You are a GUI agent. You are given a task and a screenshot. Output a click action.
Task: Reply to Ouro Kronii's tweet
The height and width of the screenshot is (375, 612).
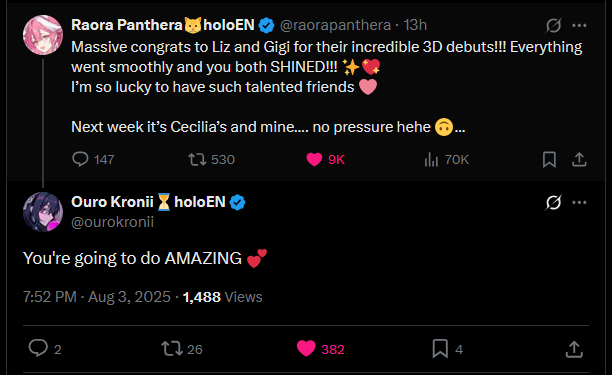coord(38,348)
